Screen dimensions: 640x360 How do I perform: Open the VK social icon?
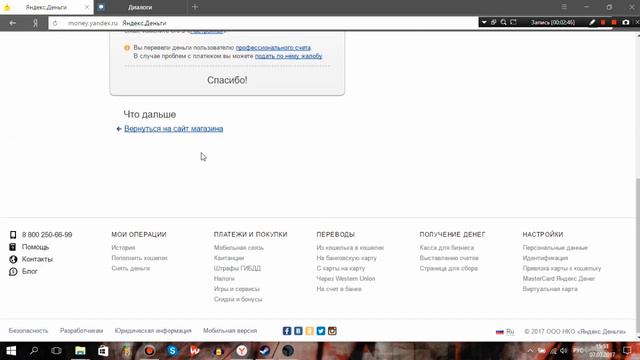coord(298,331)
